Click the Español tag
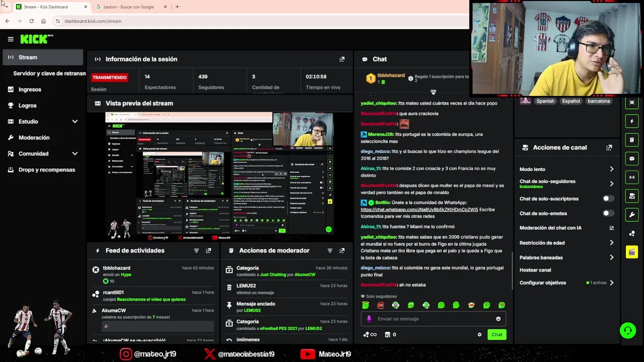Screen dimensions: 644x362 (x=571, y=101)
